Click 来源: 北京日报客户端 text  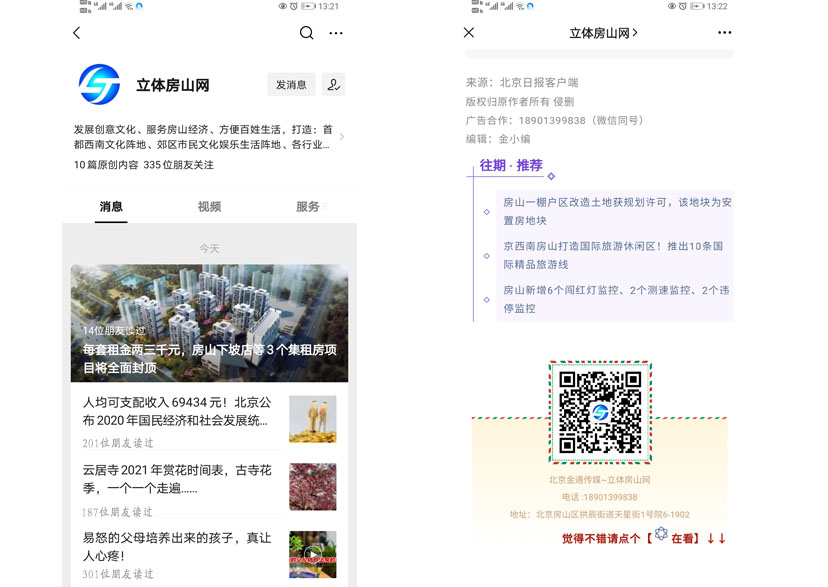522,82
